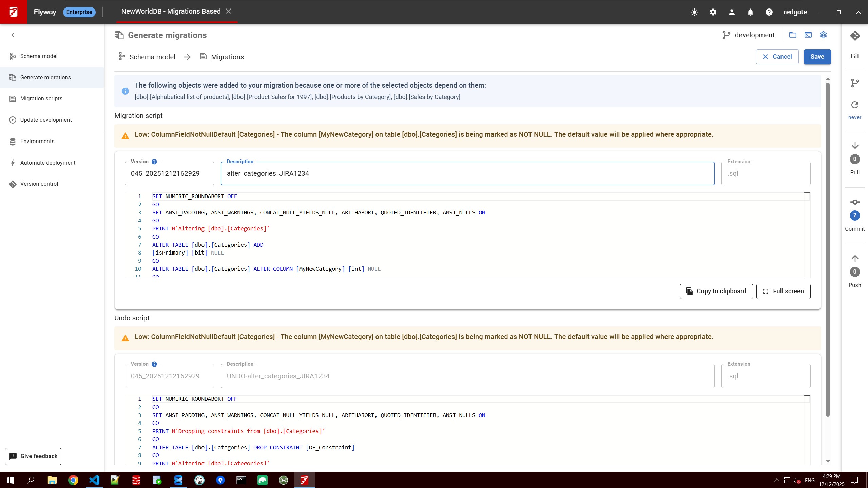The image size is (868, 488).
Task: Select the NewWorldDB - Migrations Based tab
Action: tap(171, 11)
